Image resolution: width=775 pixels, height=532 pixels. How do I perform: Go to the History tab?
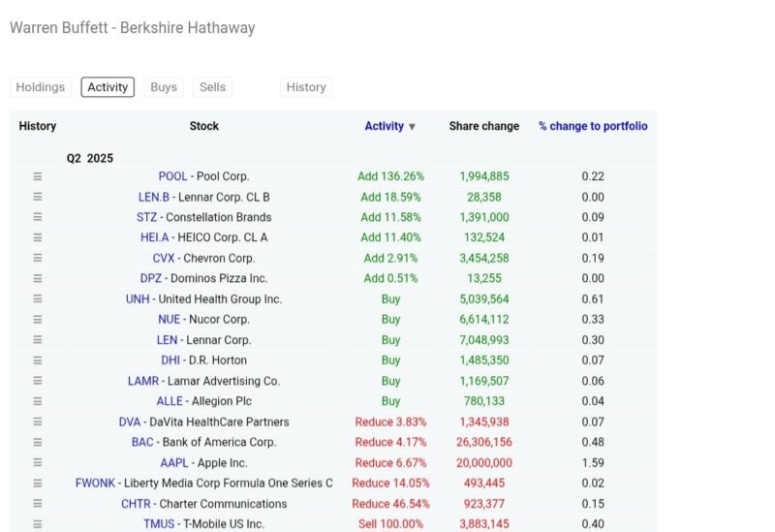306,87
